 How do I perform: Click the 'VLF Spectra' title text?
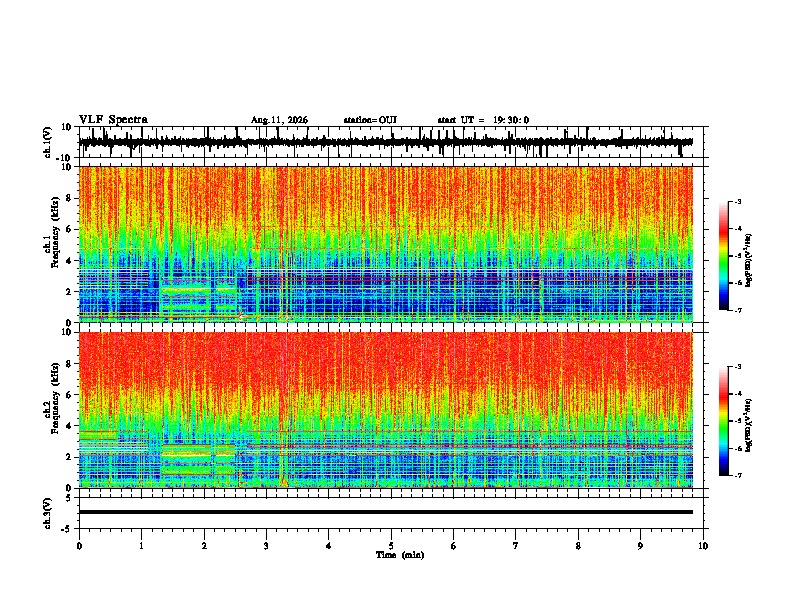coord(113,120)
